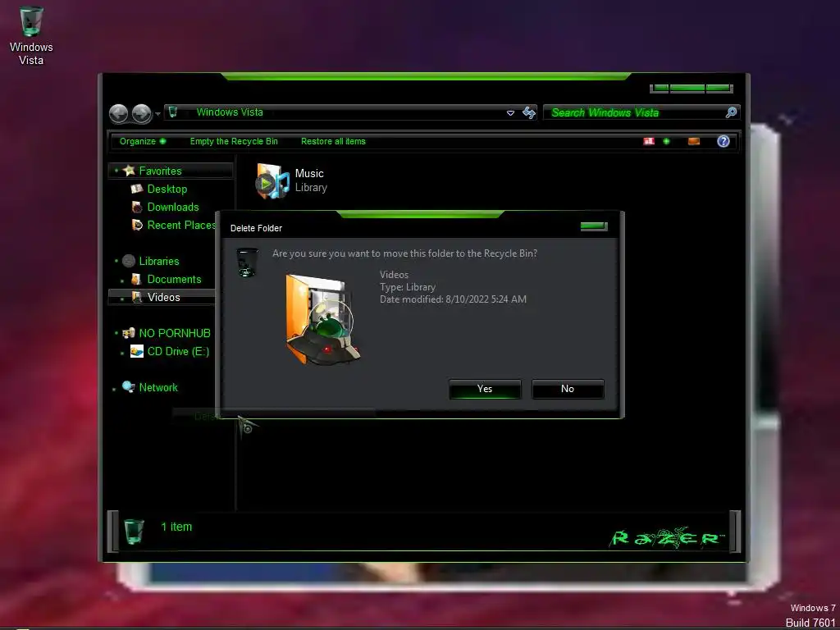Screen dimensions: 840x630
Task: Close the Delete Folder dialog
Action: 594,226
